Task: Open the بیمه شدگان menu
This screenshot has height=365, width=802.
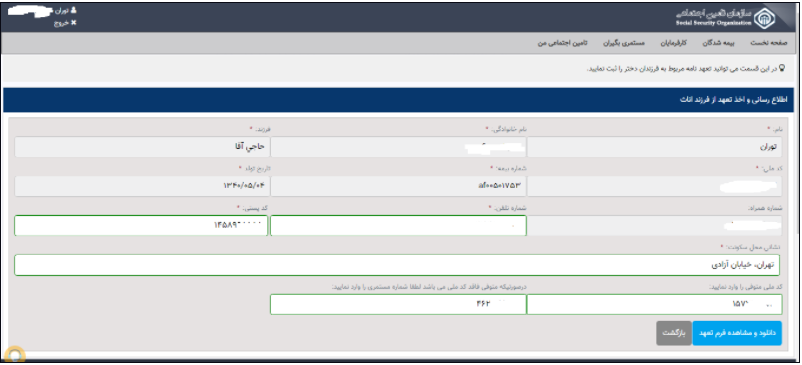Action: [x=718, y=43]
